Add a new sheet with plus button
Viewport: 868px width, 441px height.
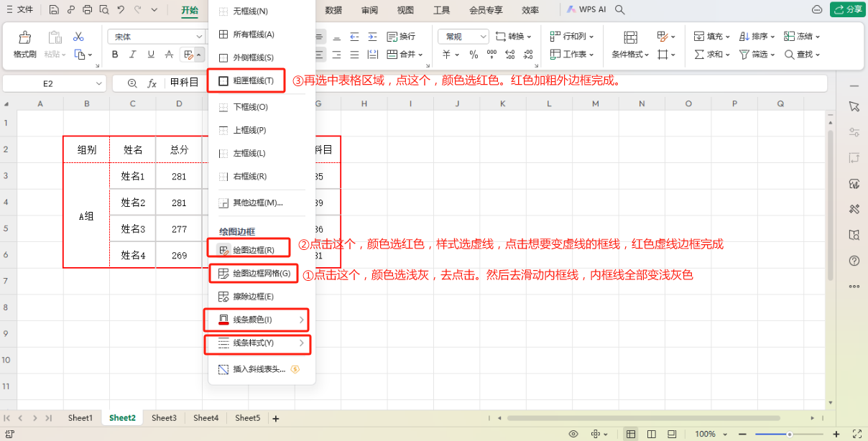[275, 418]
